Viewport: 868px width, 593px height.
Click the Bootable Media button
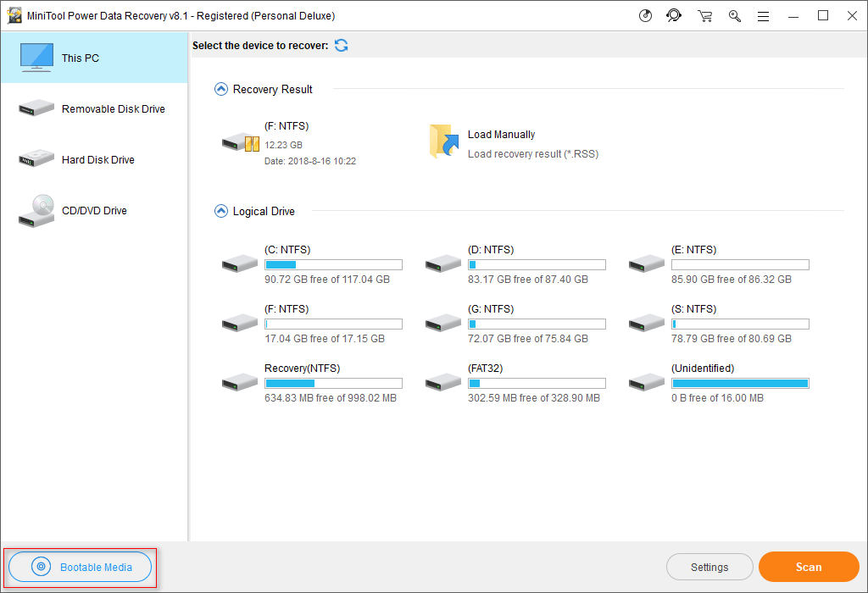pos(81,567)
